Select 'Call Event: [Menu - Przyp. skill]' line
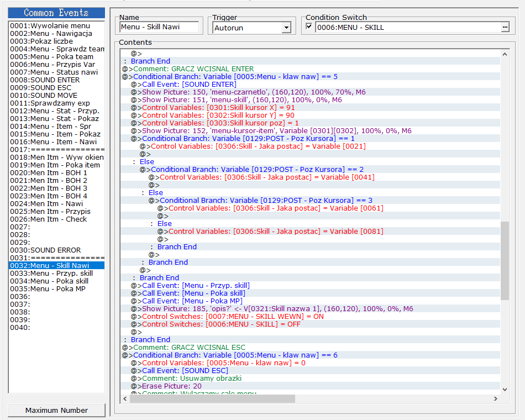525x420 pixels. (x=311, y=286)
